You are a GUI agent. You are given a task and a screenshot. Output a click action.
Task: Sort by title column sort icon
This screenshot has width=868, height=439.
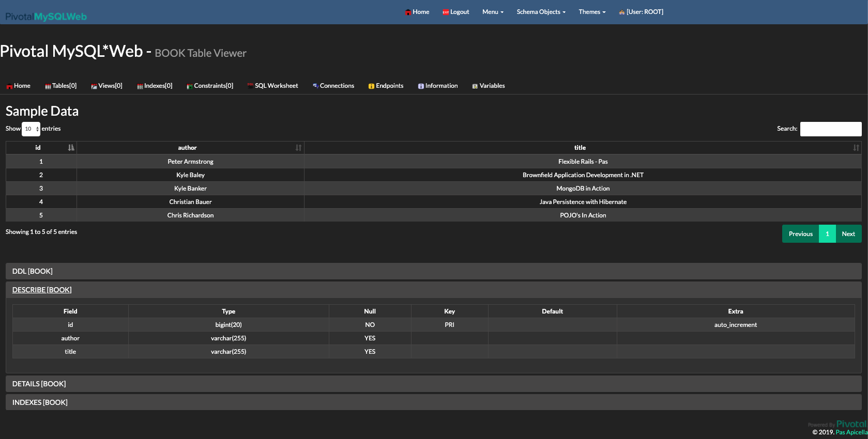pyautogui.click(x=856, y=148)
